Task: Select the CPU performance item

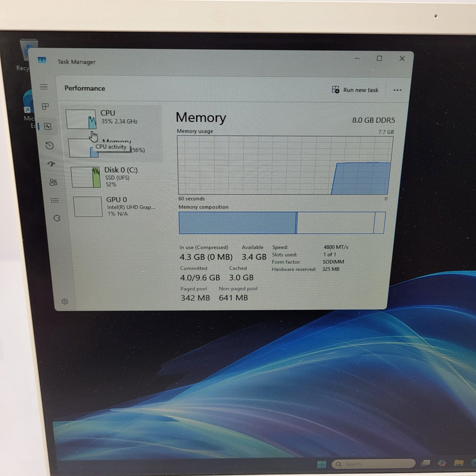Action: 113,119
